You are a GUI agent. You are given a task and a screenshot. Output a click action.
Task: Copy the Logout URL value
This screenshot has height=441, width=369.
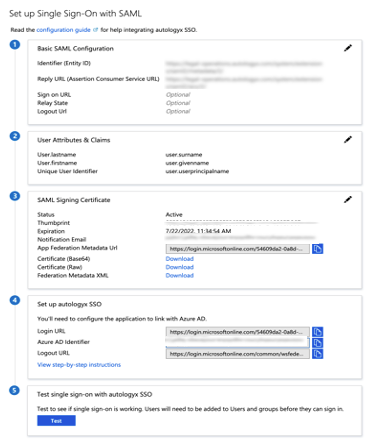point(317,354)
